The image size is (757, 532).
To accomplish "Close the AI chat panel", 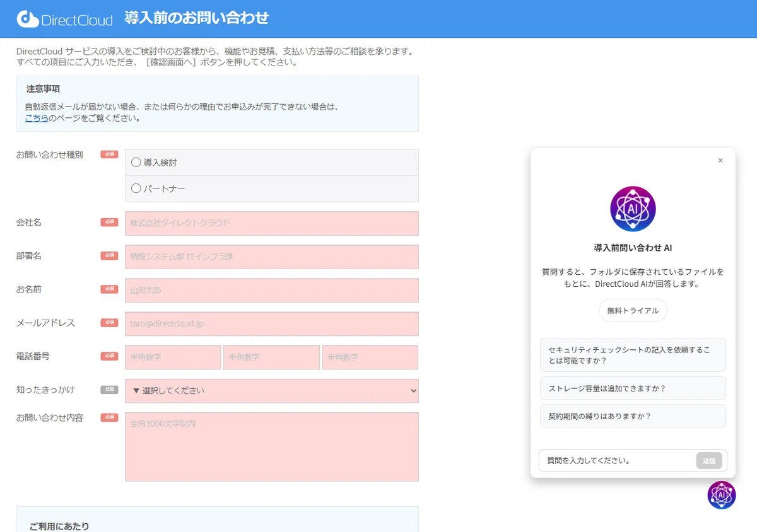I will tap(720, 161).
